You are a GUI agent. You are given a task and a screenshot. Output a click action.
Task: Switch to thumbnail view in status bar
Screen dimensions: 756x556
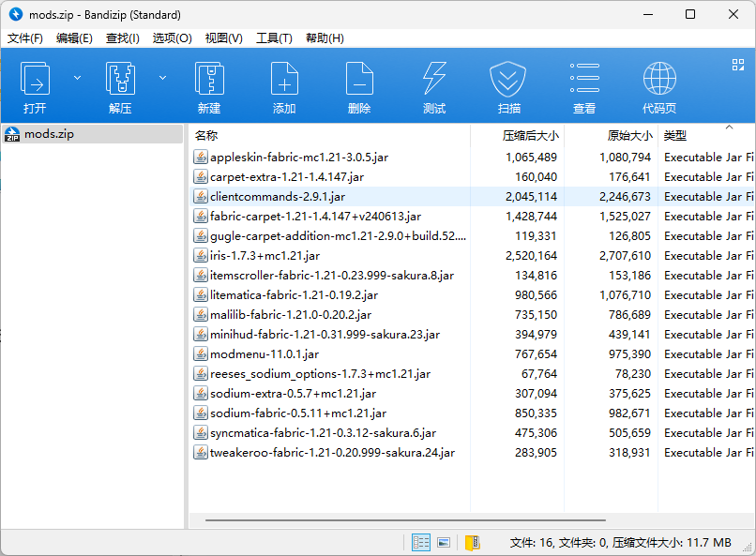(x=444, y=543)
